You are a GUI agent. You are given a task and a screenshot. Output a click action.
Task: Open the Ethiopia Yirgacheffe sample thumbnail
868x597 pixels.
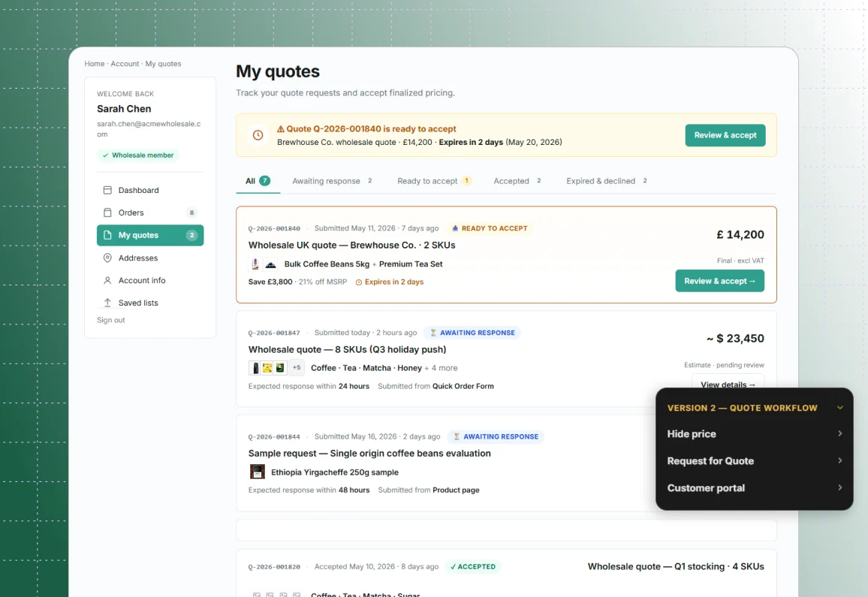pos(258,472)
